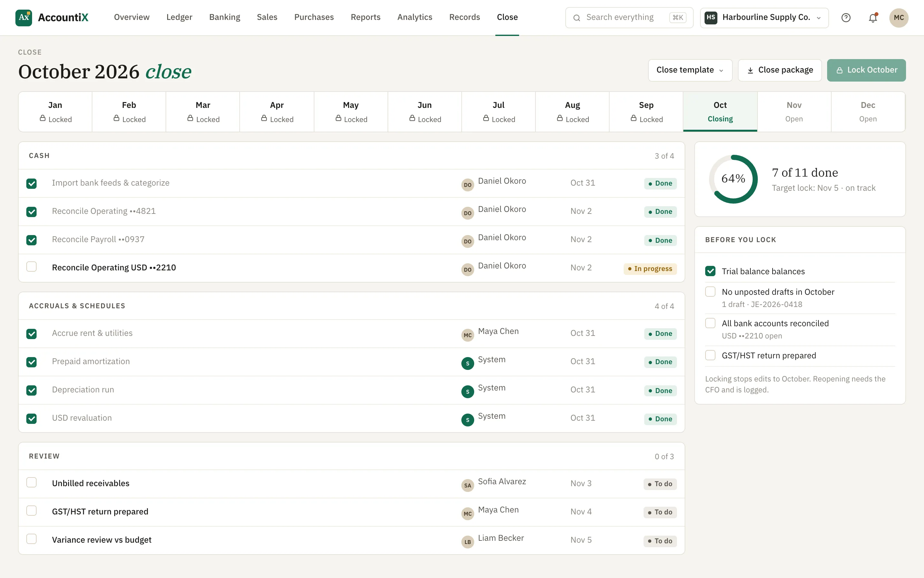Screen dimensions: 924x578
Task: Click draft reference JE-2026-0418
Action: click(x=776, y=304)
